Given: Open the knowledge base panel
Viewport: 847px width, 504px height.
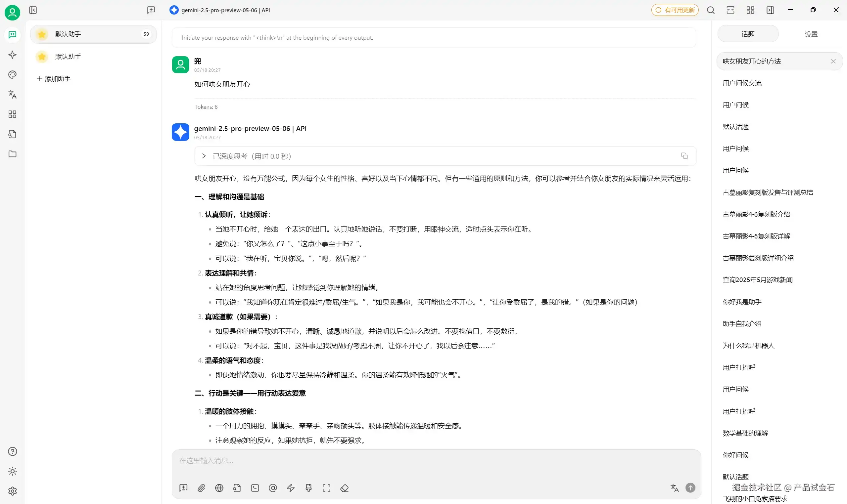Looking at the screenshot, I should (x=12, y=134).
